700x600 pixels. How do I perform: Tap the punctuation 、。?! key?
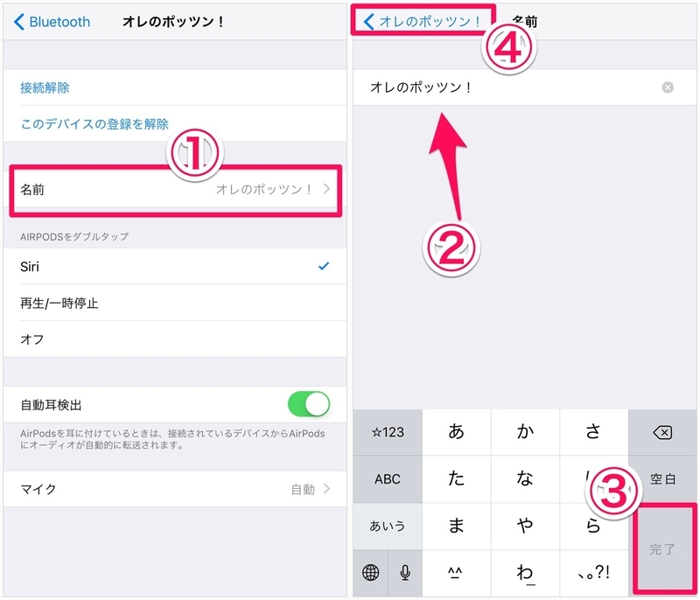point(593,572)
